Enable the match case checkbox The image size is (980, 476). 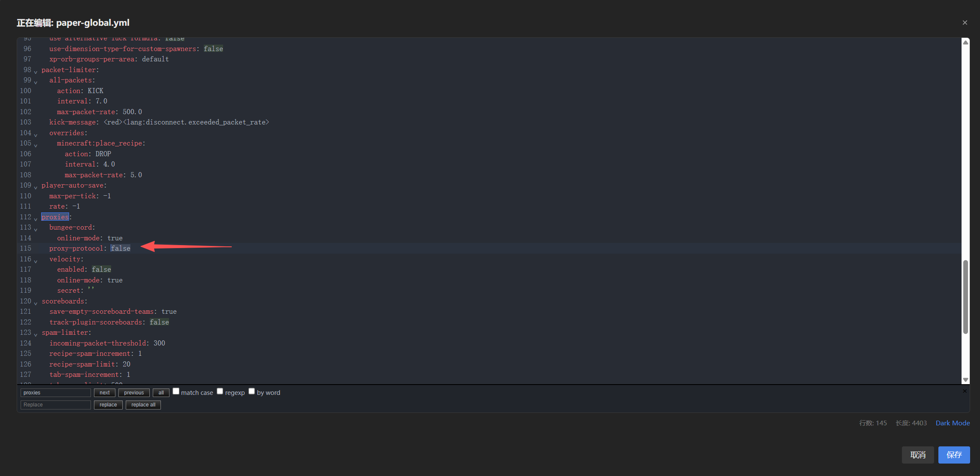click(x=176, y=391)
